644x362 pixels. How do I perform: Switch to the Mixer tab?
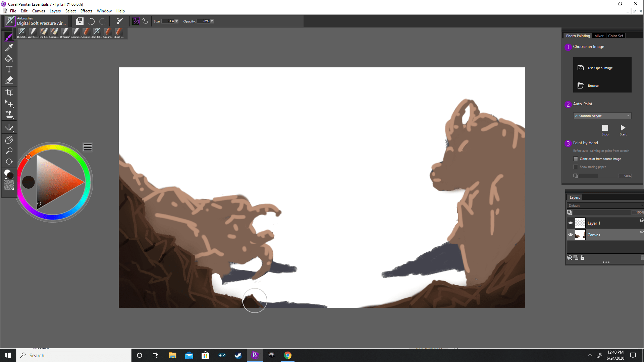click(599, 36)
